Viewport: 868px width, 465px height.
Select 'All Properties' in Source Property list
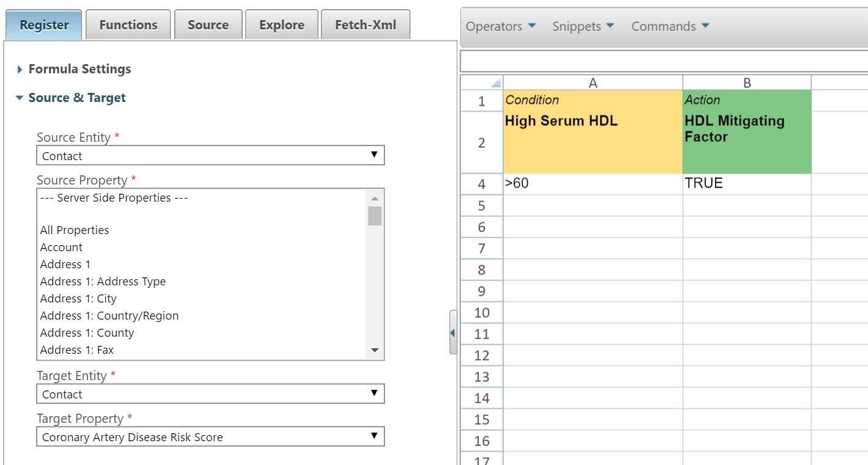[x=75, y=230]
